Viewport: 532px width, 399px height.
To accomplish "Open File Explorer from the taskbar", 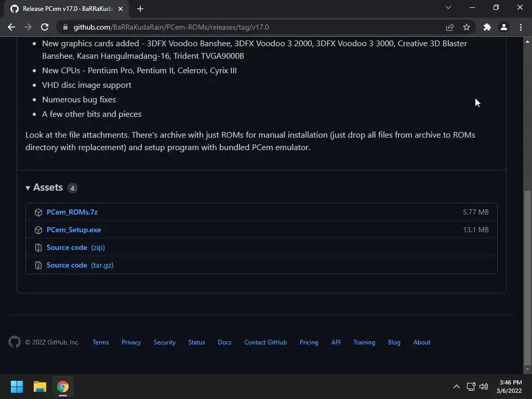I will [x=39, y=387].
